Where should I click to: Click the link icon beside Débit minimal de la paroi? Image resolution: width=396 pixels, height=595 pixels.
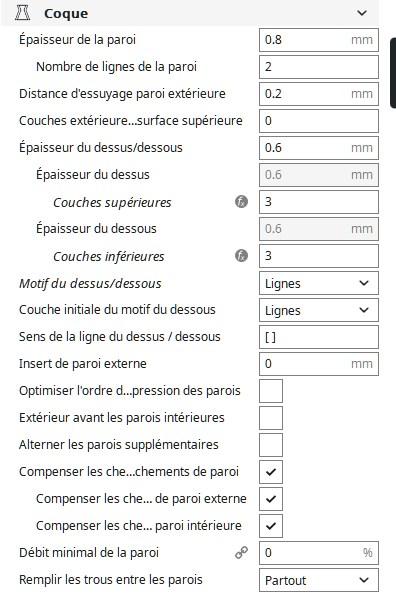coord(241,552)
